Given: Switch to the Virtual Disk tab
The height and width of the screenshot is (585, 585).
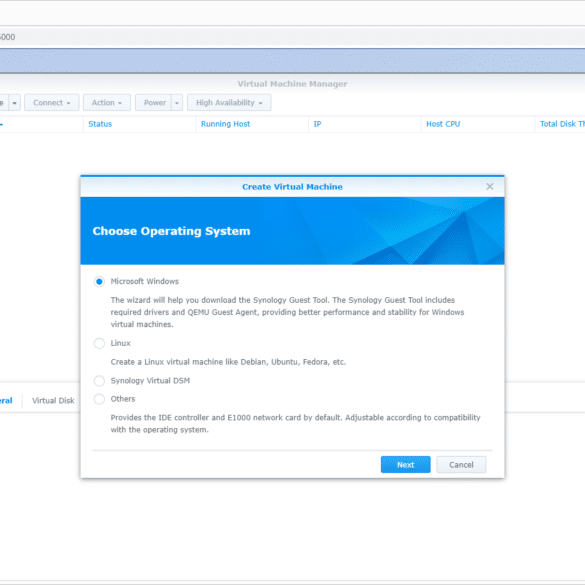Looking at the screenshot, I should [53, 401].
